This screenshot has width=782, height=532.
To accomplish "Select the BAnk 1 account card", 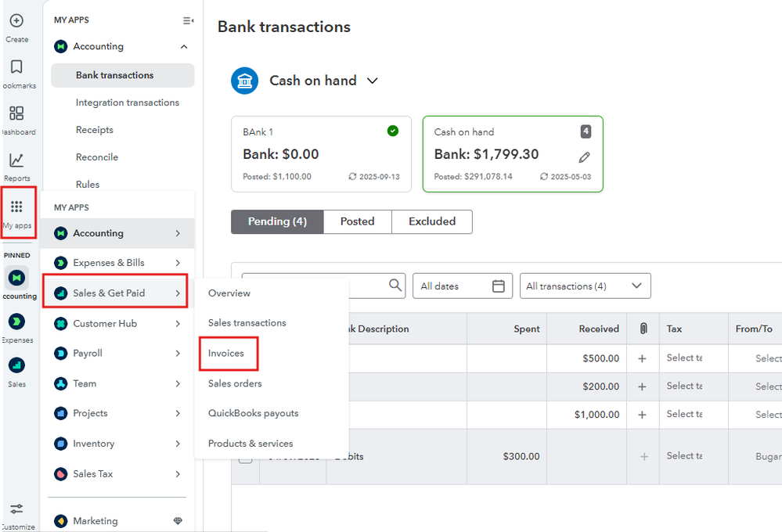I will click(x=321, y=154).
